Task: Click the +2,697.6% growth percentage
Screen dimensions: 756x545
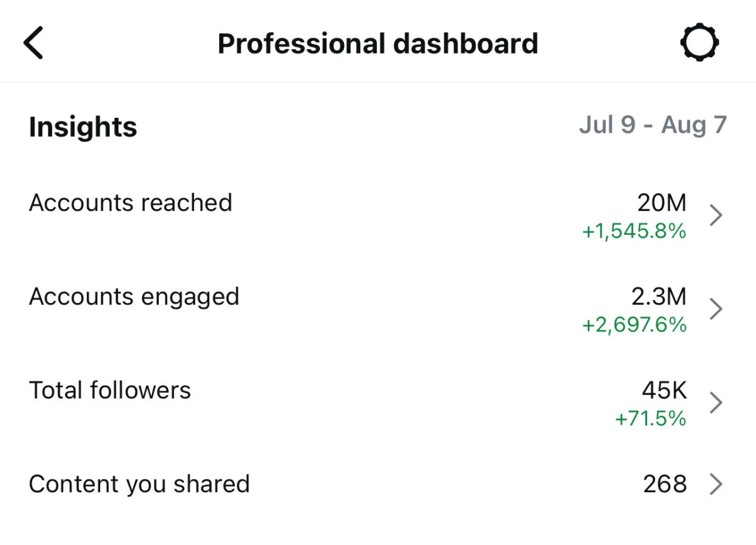Action: click(x=634, y=325)
